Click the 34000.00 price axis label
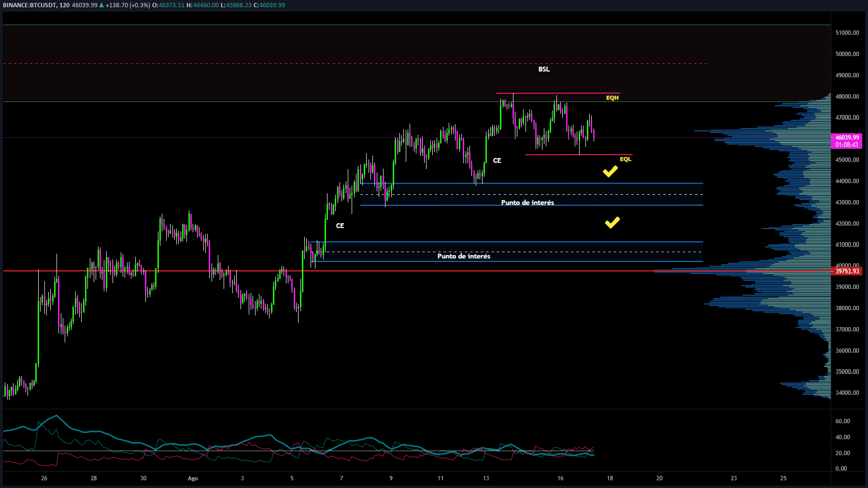Image resolution: width=868 pixels, height=488 pixels. click(847, 393)
